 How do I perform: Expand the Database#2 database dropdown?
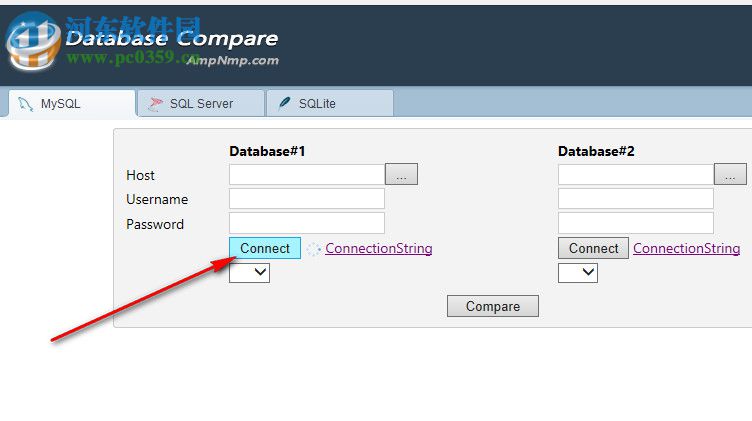click(578, 273)
